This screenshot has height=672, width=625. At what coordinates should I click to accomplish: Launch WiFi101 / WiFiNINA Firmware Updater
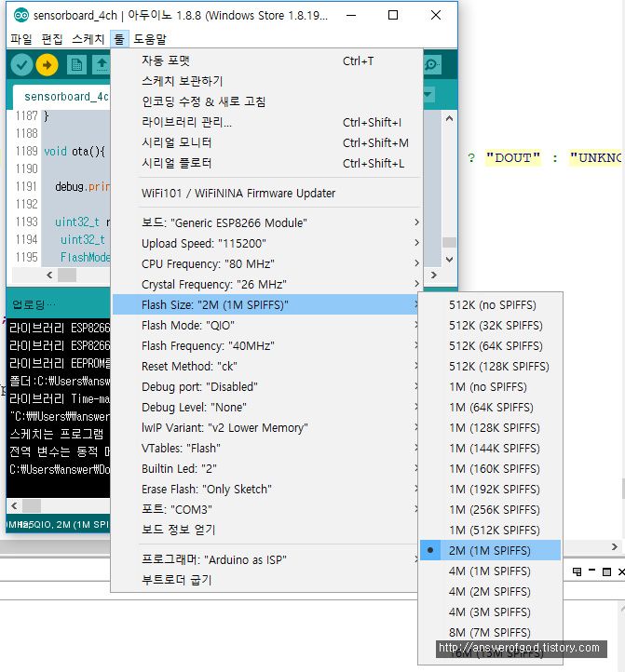pos(266,194)
